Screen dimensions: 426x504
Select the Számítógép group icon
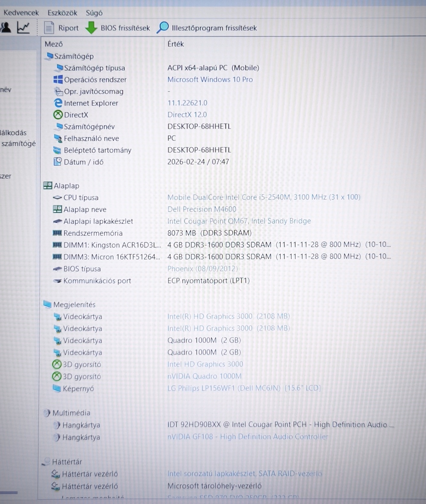pos(50,56)
